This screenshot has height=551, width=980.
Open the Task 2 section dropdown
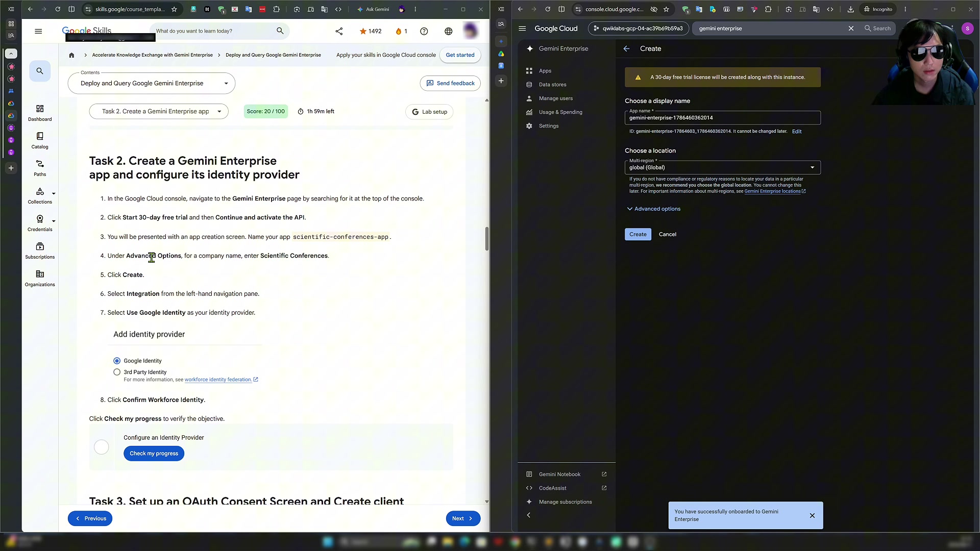(x=159, y=112)
